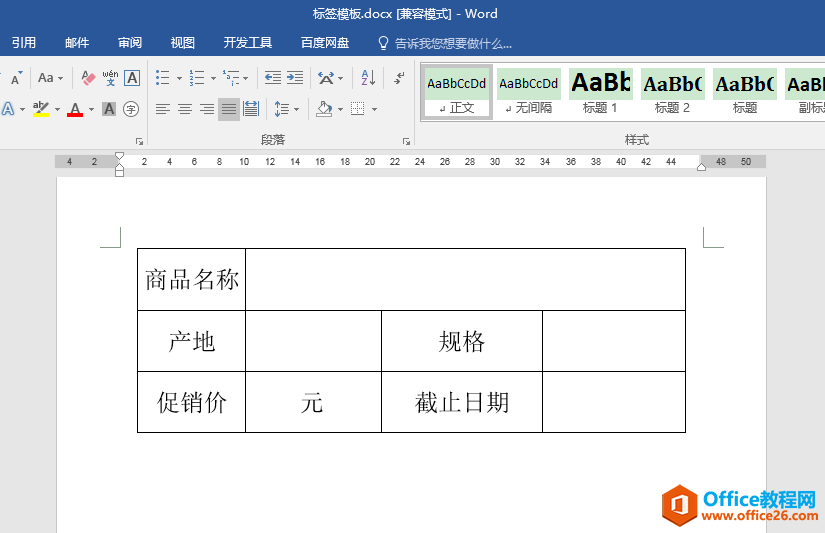Screen dimensions: 825x533
Task: Expand the highlight color dropdown arrow
Action: 57,109
